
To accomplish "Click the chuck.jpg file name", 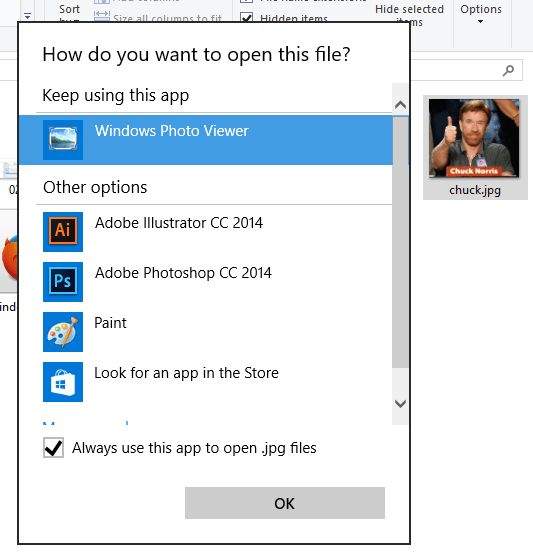I will click(475, 190).
